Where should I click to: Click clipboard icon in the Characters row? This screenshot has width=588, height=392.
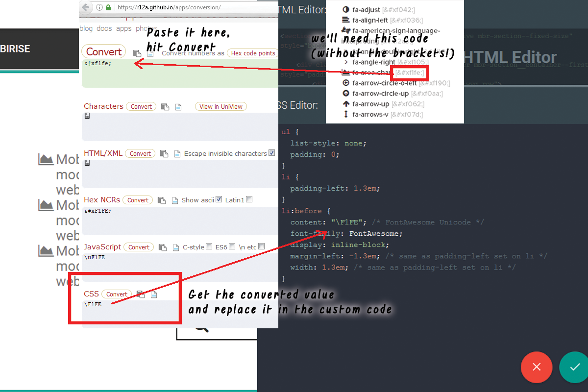[x=165, y=107]
